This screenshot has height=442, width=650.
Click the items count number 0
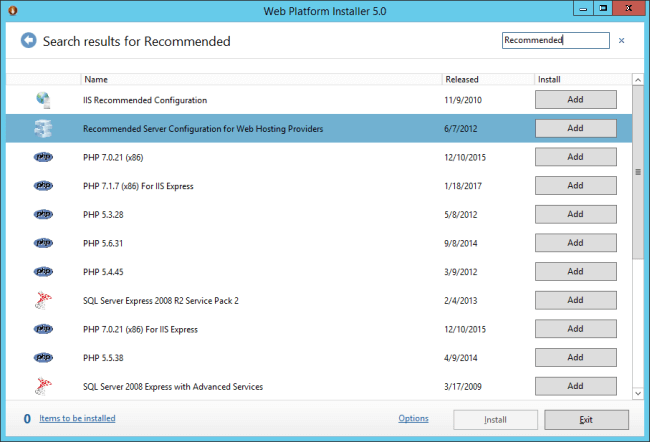point(27,419)
